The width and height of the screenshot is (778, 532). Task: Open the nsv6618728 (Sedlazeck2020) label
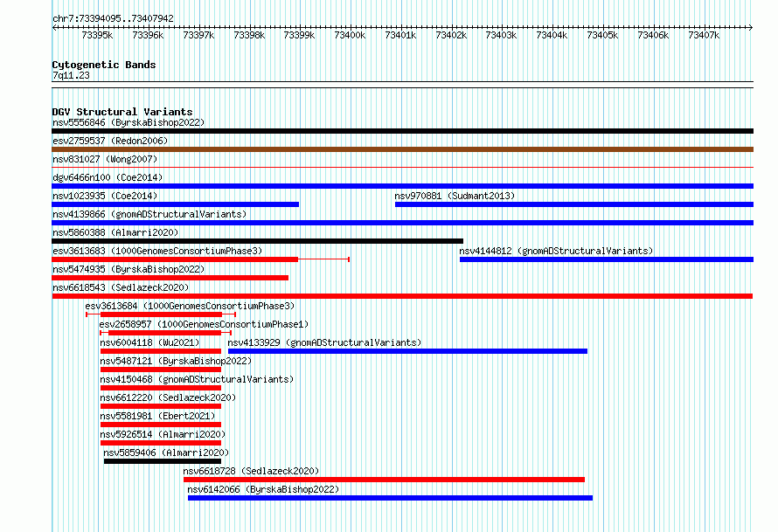251,471
